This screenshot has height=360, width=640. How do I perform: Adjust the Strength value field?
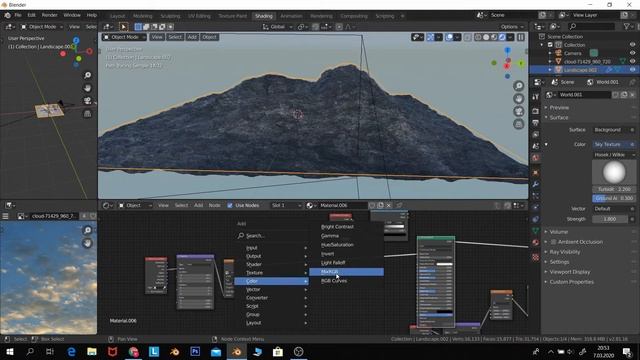(x=610, y=219)
